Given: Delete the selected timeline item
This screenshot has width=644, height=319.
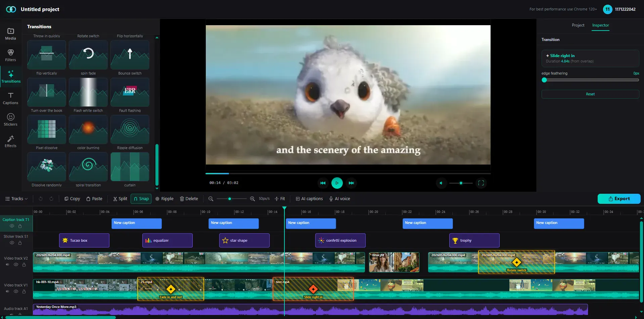Looking at the screenshot, I should click(189, 199).
